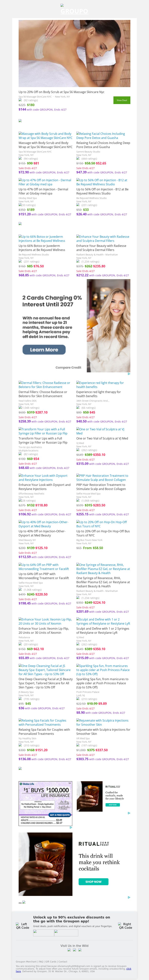Screen dimensions: 149x980
Task: Click the AdChoices icon on Compare Credit ad
Action: [x=129, y=374]
